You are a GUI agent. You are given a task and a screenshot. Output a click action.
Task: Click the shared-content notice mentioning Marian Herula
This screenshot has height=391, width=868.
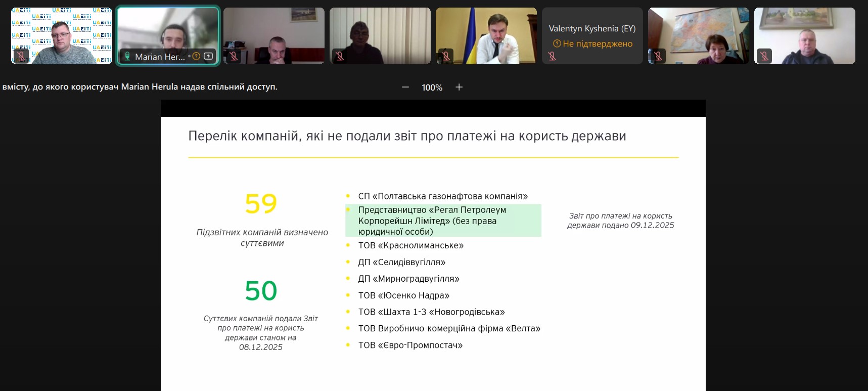tap(140, 87)
